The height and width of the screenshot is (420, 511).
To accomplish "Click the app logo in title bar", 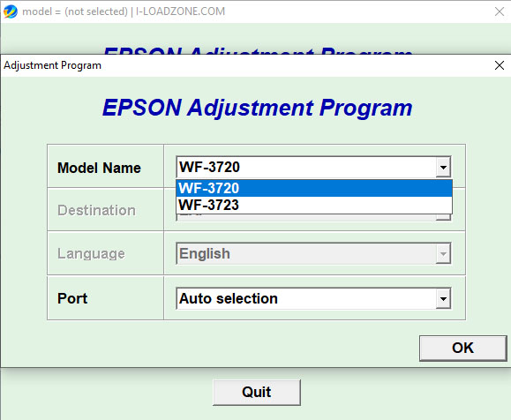I will pos(11,11).
